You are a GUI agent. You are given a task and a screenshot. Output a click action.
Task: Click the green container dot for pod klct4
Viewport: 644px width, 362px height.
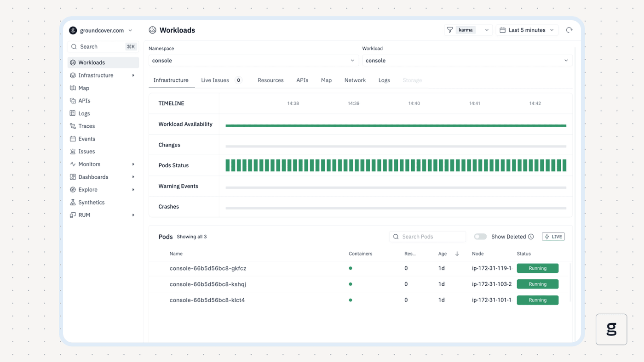[351, 300]
